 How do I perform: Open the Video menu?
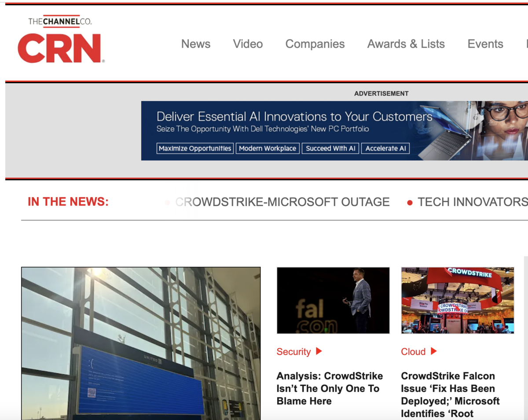[x=248, y=44]
